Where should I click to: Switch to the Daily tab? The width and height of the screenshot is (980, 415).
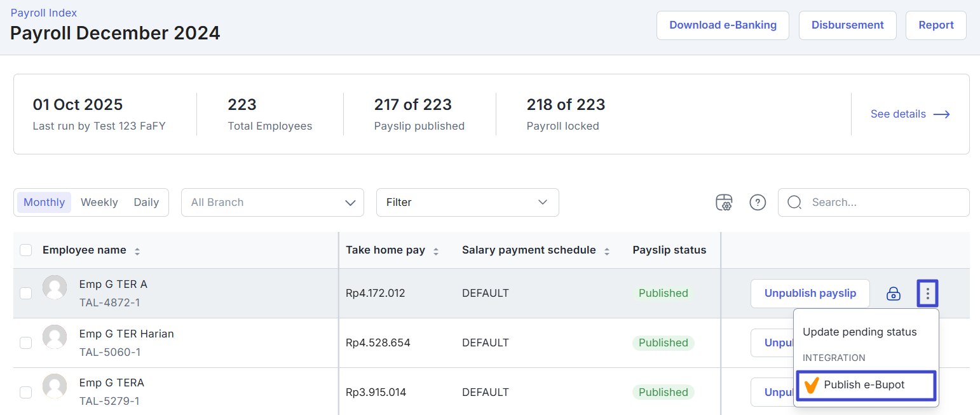click(146, 202)
